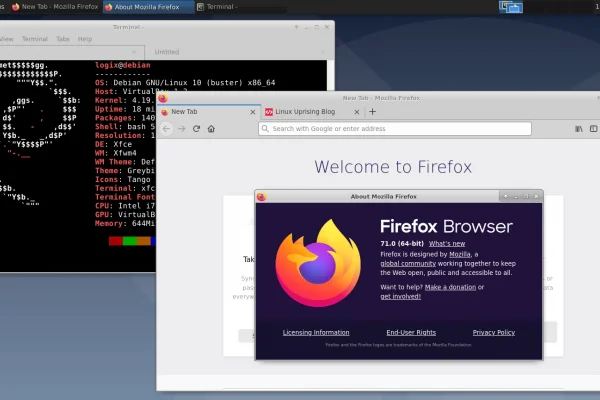Close the first terminal tab with x
600x400 pixels.
click(134, 52)
